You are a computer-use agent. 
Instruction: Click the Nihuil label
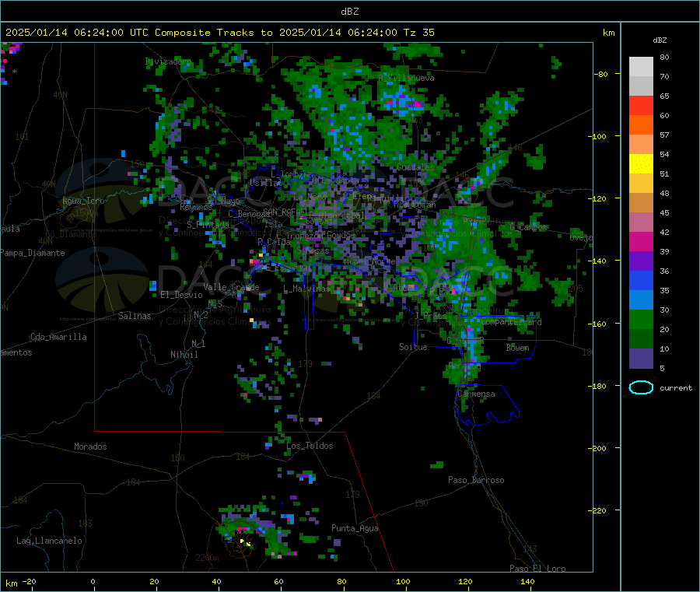tap(184, 355)
